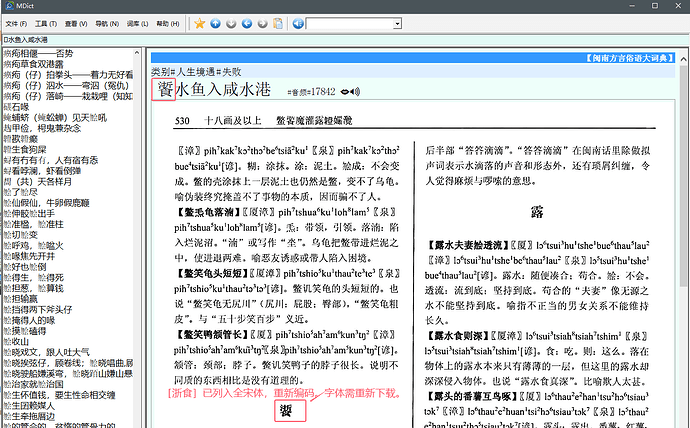Select list entry containing 伸骹…出手

pos(29,214)
